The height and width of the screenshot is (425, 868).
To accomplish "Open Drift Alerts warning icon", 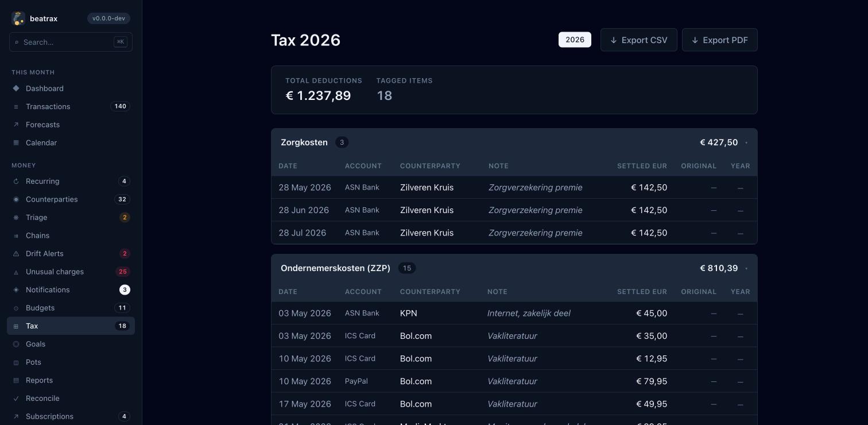I will click(x=16, y=254).
